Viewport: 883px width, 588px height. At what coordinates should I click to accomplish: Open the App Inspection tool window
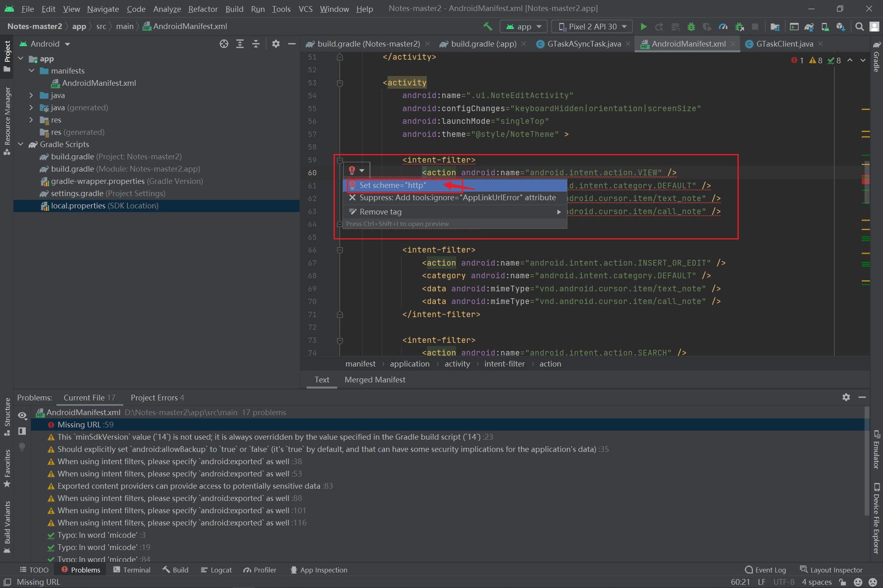319,570
